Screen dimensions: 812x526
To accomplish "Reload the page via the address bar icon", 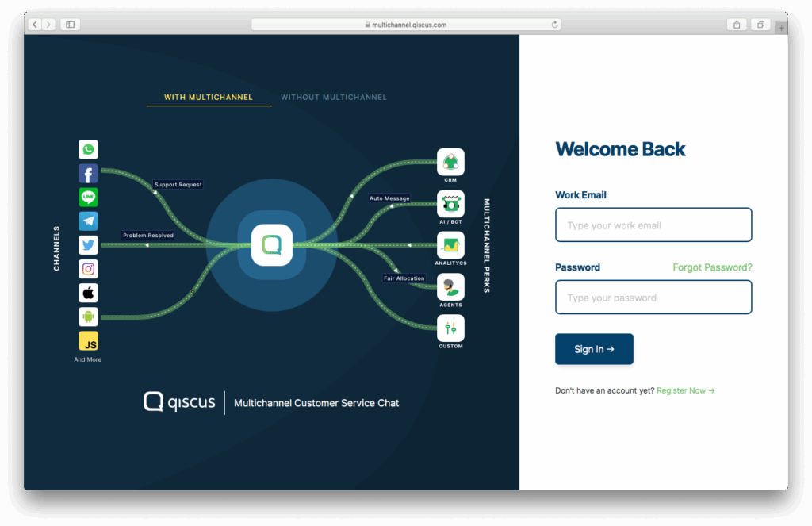I will click(555, 24).
